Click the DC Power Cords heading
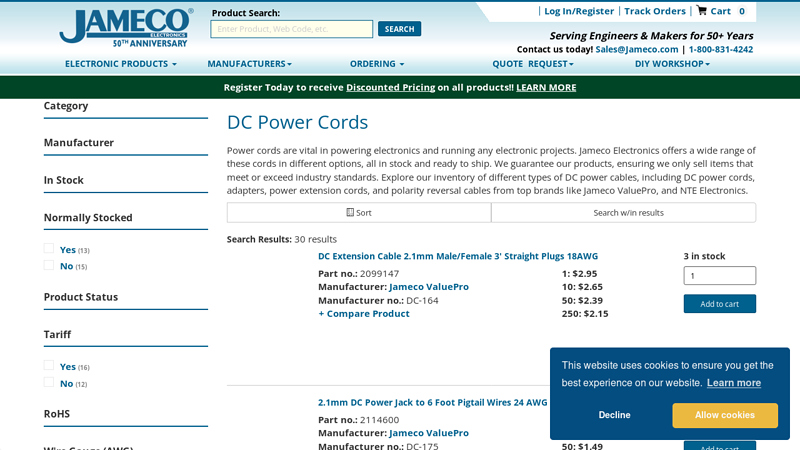 click(297, 122)
